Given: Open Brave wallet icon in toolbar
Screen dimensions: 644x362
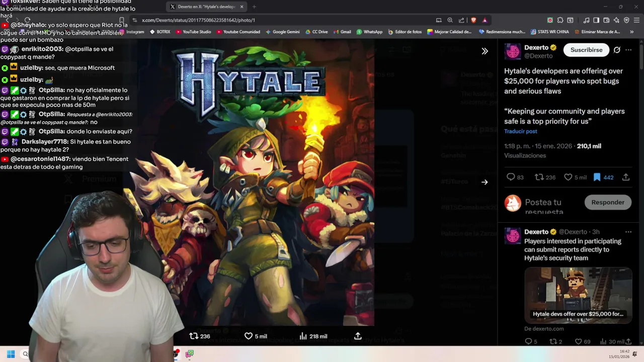Looking at the screenshot, I should 606,20.
